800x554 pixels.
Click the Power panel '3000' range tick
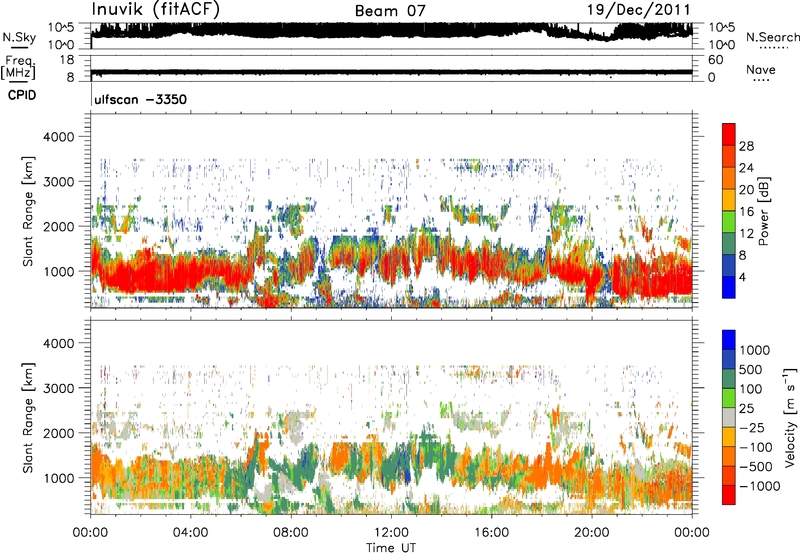[58, 182]
